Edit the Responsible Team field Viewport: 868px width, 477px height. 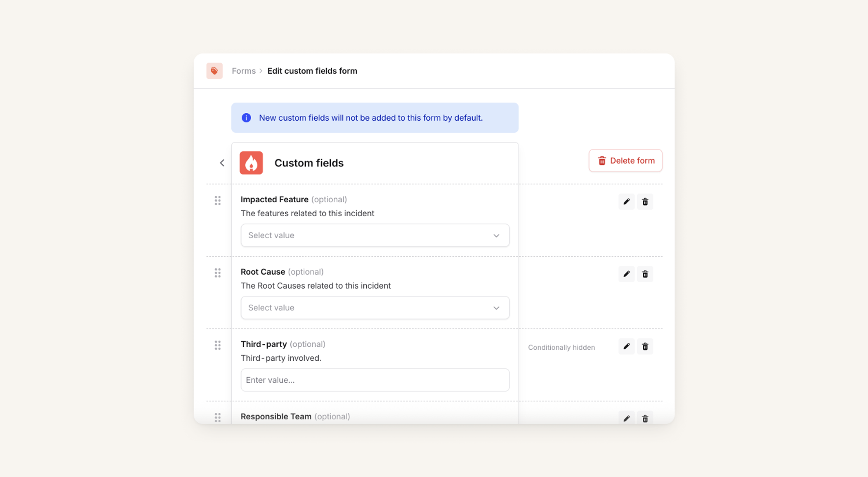tap(626, 418)
